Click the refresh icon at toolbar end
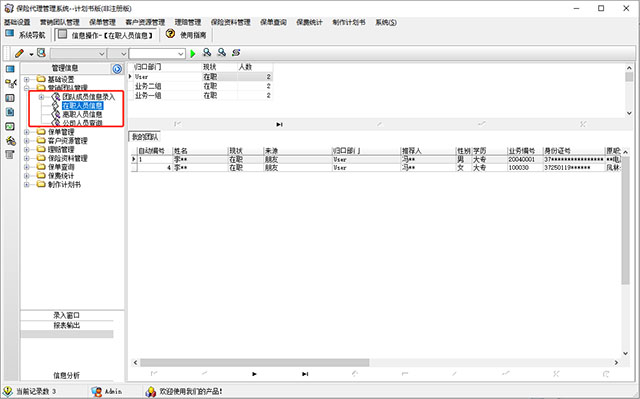The image size is (640, 399). [236, 53]
